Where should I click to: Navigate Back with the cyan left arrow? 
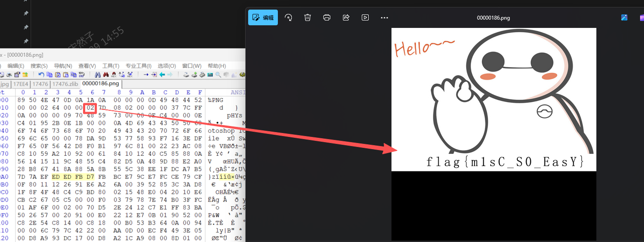tap(162, 75)
